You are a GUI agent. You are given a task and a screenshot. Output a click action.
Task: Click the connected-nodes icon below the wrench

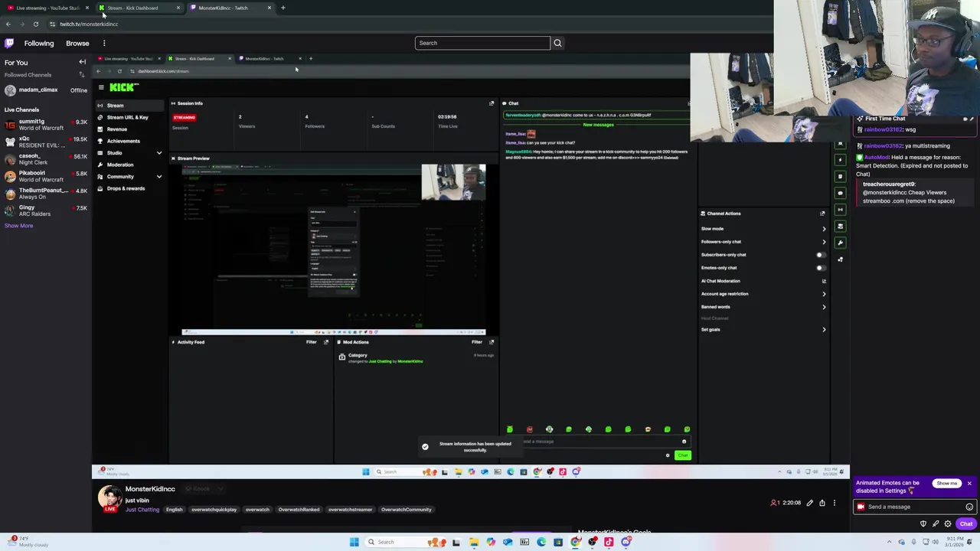840,259
